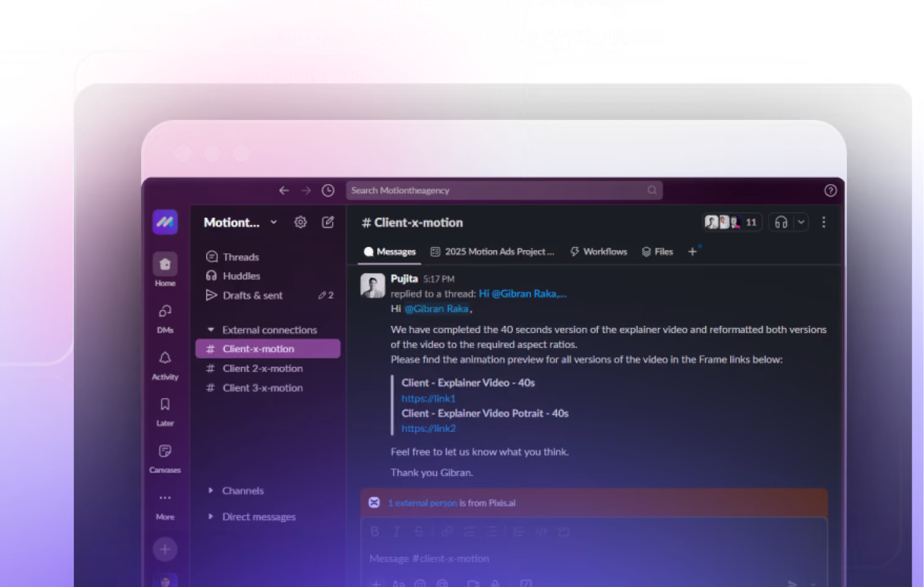Select the Client-x-motion channel in sidebar

coord(268,349)
